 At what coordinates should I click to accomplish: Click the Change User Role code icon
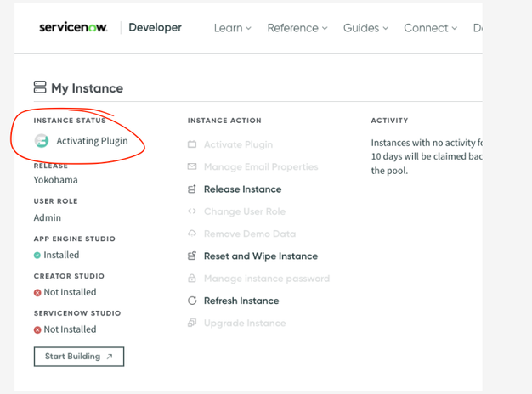[192, 211]
